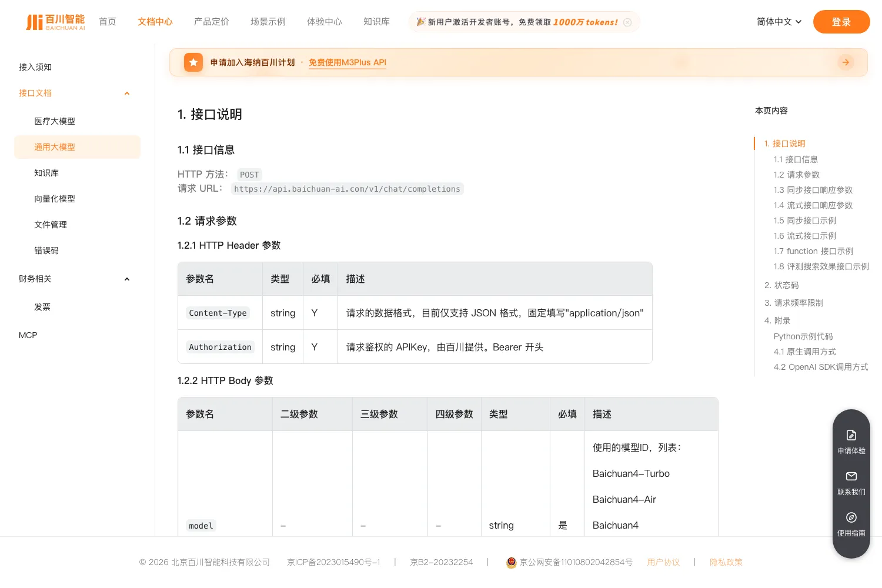Open the 京ICP备2023015490号-1 footer link
The image size is (882, 588).
(x=333, y=562)
